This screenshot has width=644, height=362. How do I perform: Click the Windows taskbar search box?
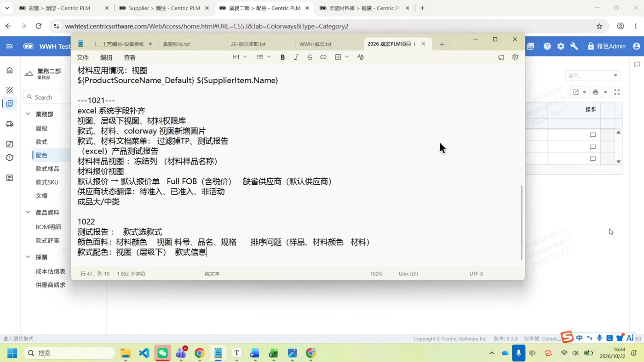[x=69, y=353]
